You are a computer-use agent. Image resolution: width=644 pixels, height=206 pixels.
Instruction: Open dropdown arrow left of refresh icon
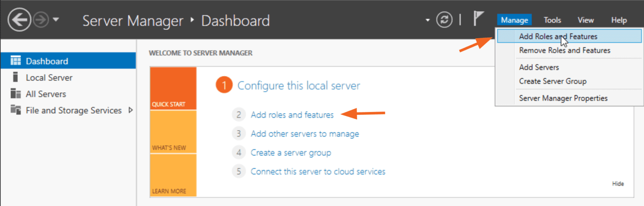click(427, 20)
